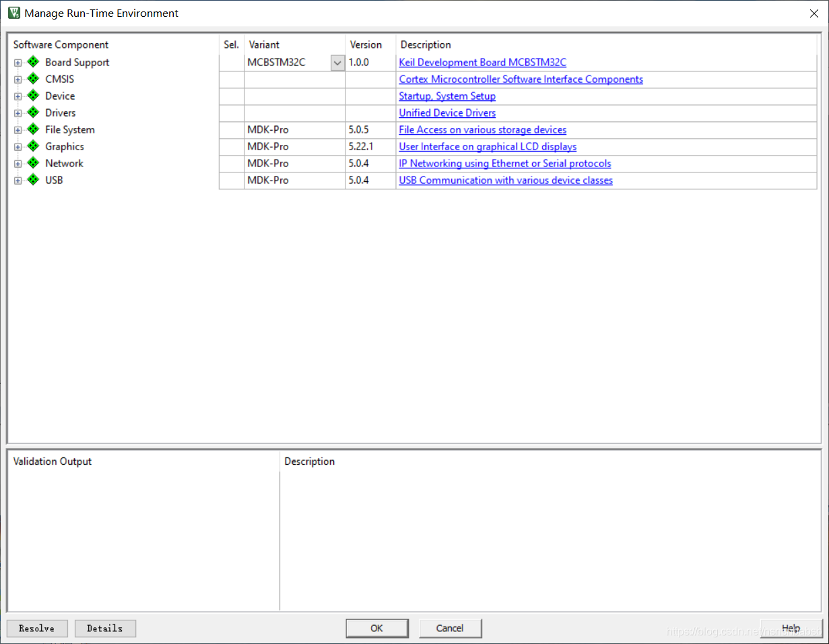This screenshot has width=829, height=644.
Task: Click the green diamond icon beside CMSIS
Action: [34, 79]
